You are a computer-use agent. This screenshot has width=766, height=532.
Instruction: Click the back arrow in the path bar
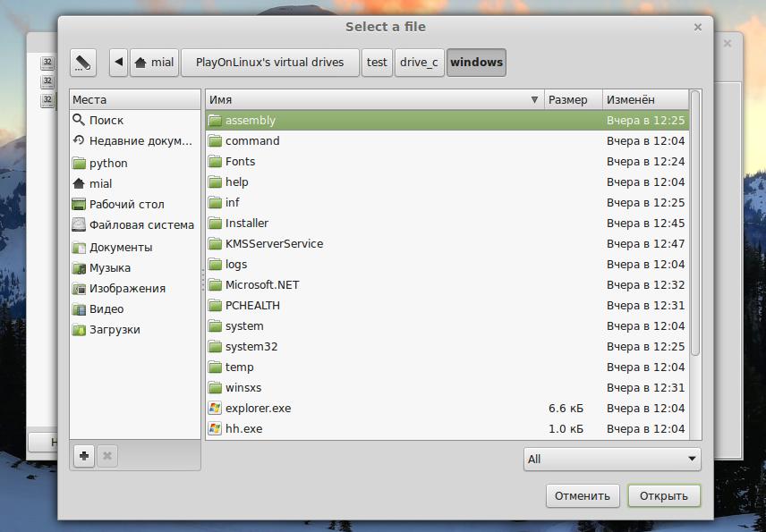(x=118, y=63)
